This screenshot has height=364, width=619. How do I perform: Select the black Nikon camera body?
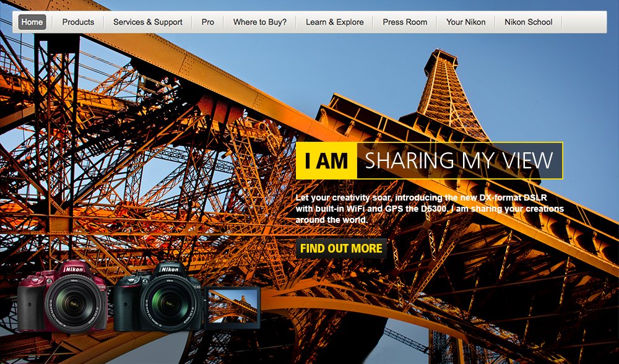pos(127,303)
